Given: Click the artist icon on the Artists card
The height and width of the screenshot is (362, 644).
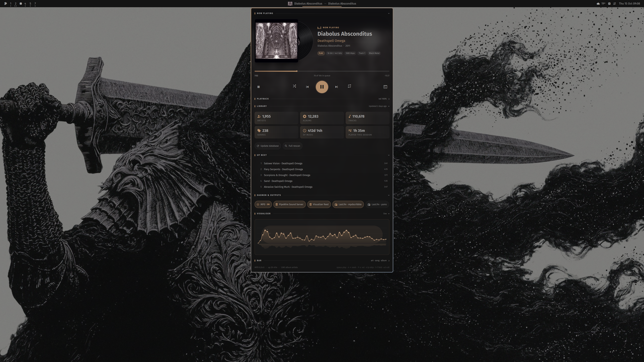Looking at the screenshot, I should 259,116.
